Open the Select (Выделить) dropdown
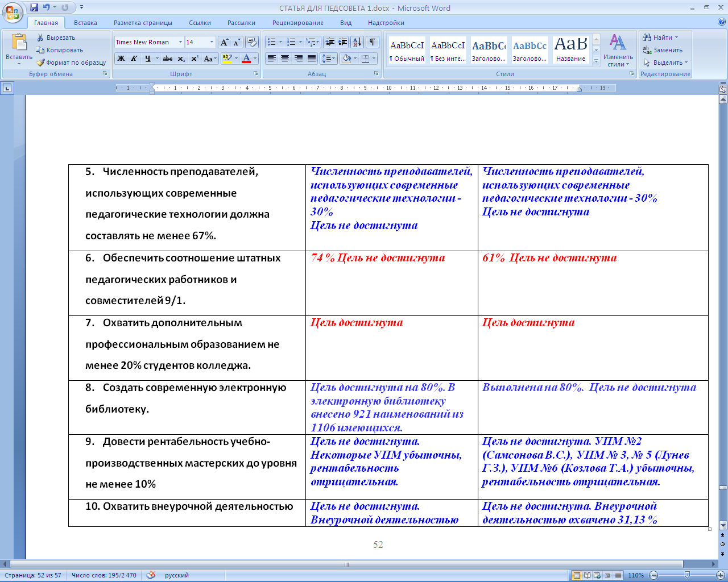 (x=666, y=63)
